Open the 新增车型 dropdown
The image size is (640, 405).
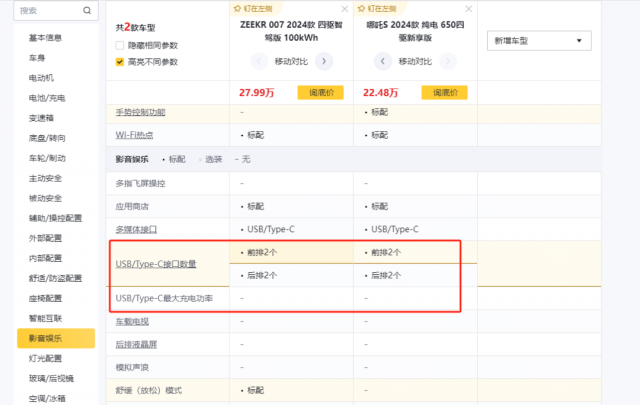539,40
